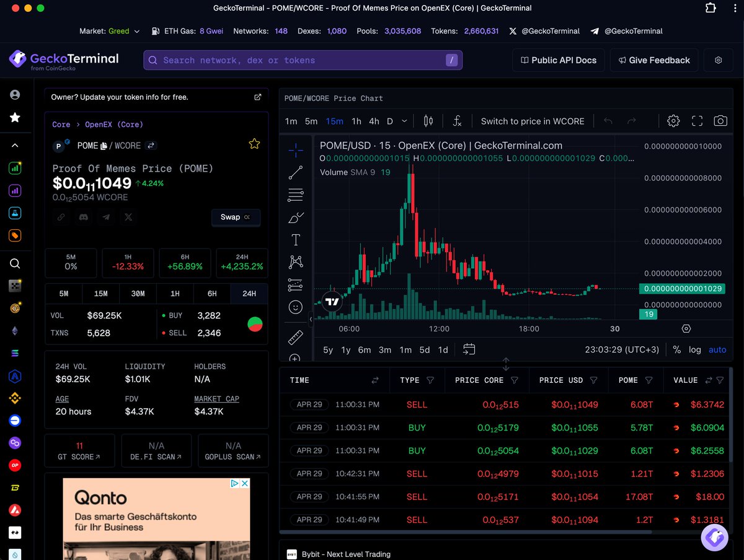Toggle VALUE column currency arrows

coord(710,380)
